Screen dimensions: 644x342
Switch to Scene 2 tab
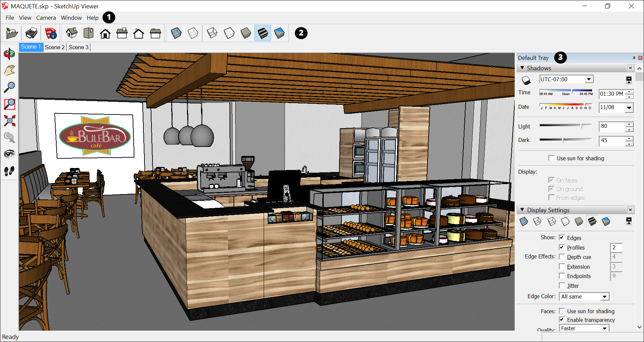54,47
